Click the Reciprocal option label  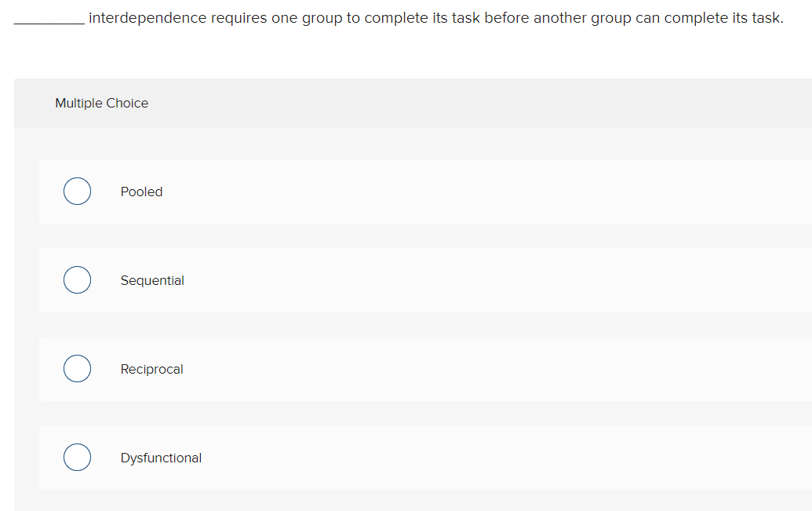pyautogui.click(x=151, y=368)
